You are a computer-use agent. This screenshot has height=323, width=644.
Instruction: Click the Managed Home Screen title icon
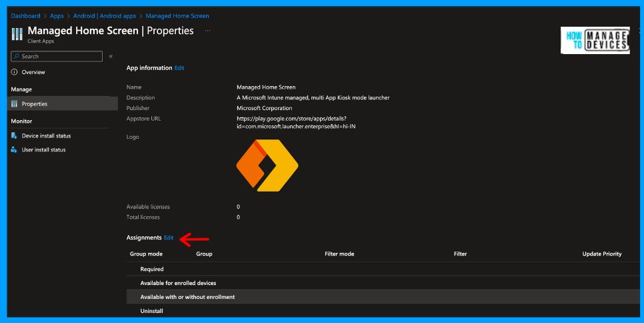17,34
